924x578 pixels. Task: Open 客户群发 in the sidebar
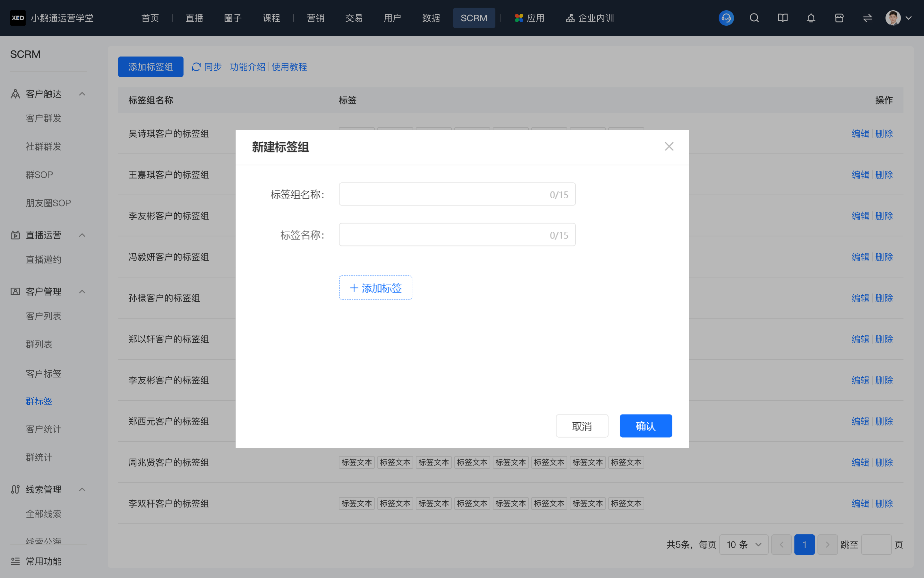43,118
